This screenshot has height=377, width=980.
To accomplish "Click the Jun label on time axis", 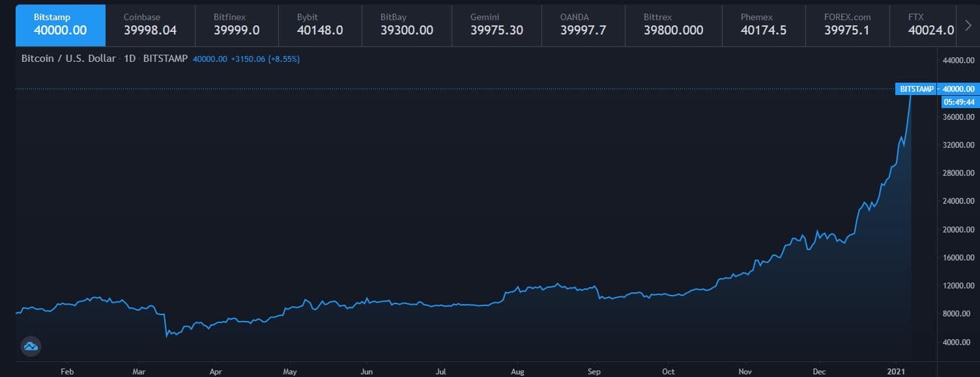I will (366, 370).
